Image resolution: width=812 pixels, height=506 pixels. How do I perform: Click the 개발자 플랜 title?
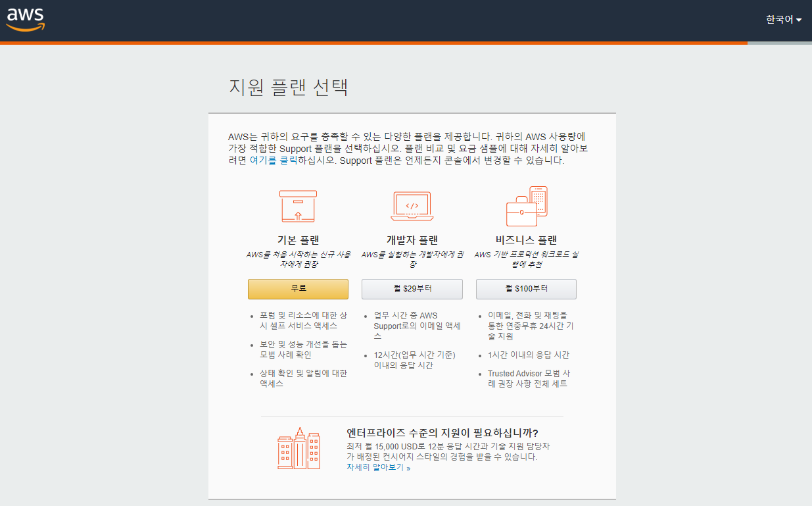point(412,240)
